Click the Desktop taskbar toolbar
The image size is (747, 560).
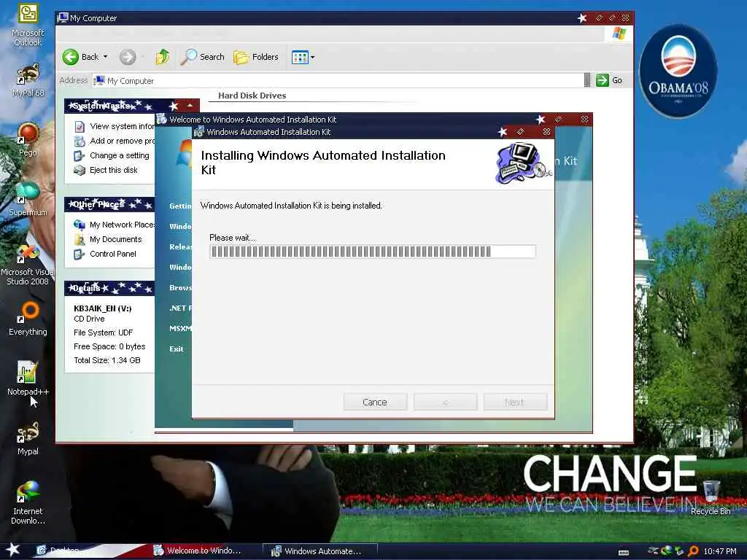pos(58,551)
